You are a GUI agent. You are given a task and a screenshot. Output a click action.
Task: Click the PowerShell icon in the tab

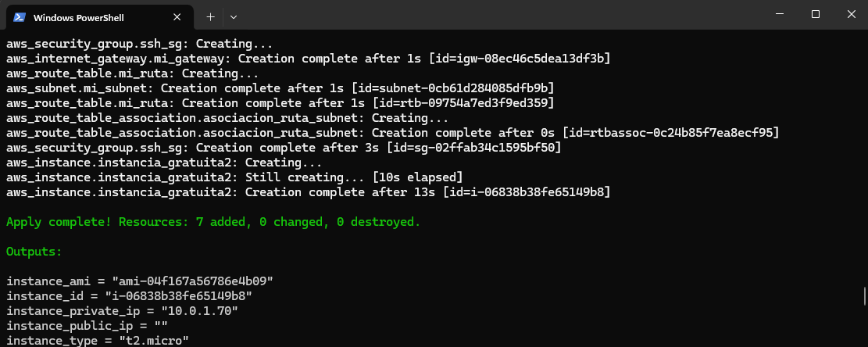[x=20, y=17]
